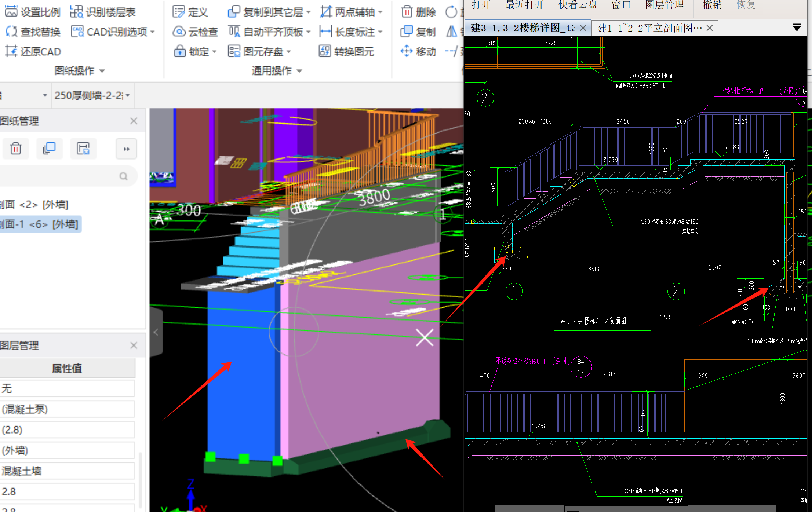This screenshot has width=812, height=512.
Task: Open the 长度标注 dropdown arrow
Action: coord(380,32)
